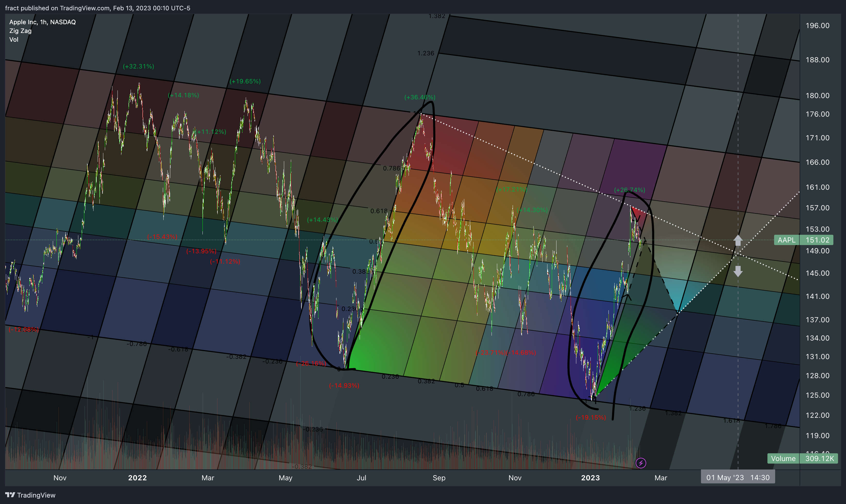Select the Apple Inc, 1h, NASDAQ legend
846x504 pixels.
click(x=43, y=22)
